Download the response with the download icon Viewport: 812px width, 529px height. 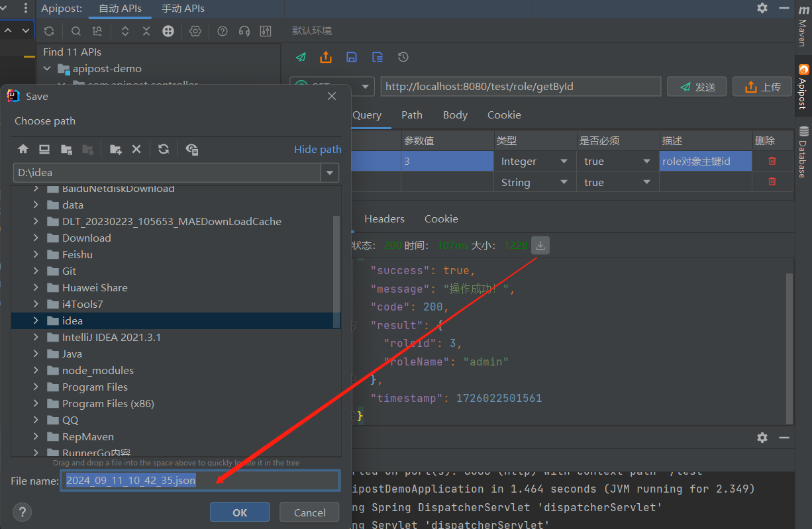click(x=540, y=246)
